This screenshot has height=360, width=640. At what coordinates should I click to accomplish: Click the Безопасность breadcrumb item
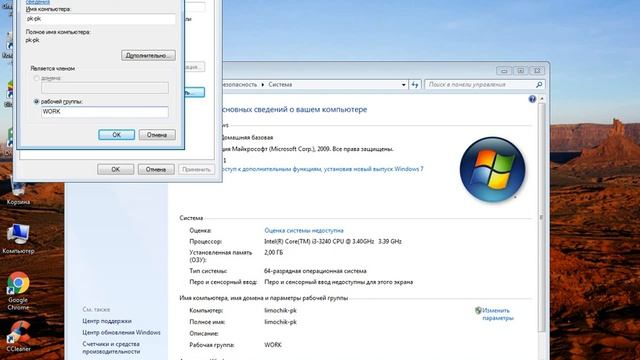[240, 84]
